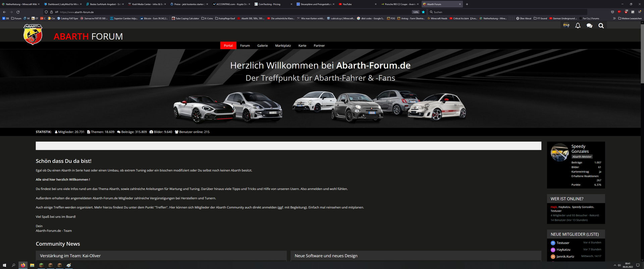The width and height of the screenshot is (644, 269).
Task: Open Verstärkung im Team: Kai-Oliver news
Action: 70,256
